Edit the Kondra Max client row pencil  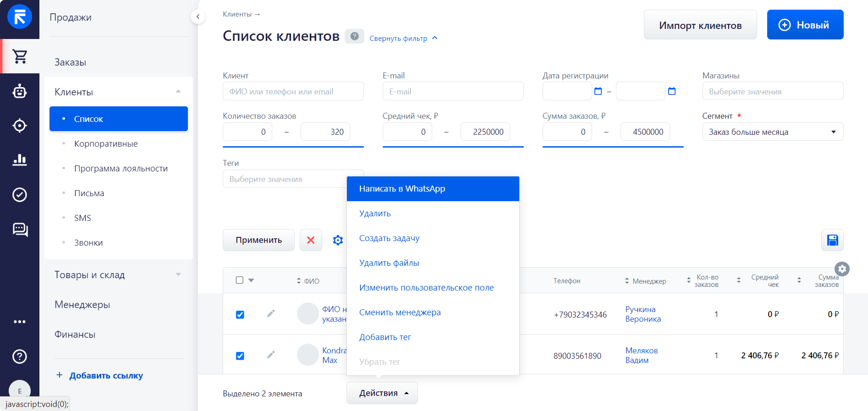coord(271,355)
